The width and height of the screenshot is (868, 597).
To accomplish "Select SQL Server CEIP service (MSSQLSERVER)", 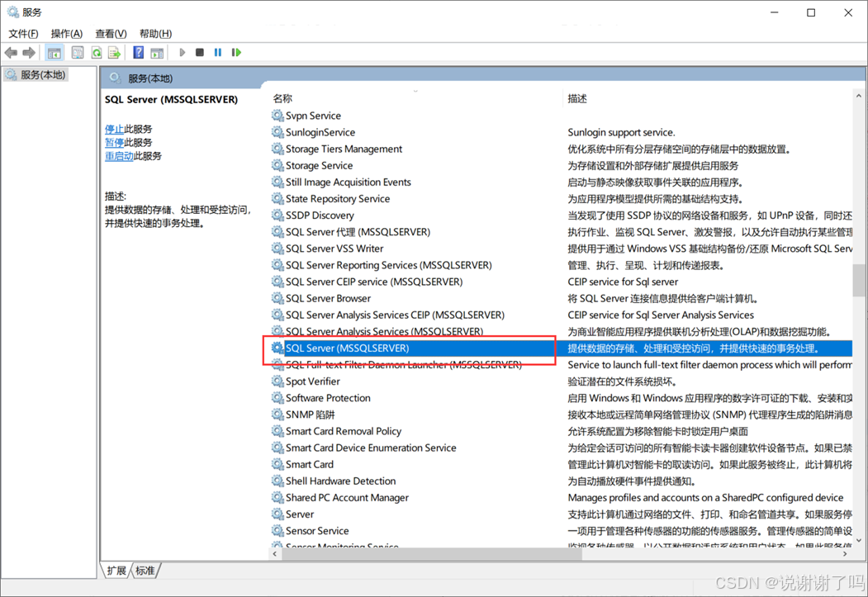I will (x=374, y=282).
